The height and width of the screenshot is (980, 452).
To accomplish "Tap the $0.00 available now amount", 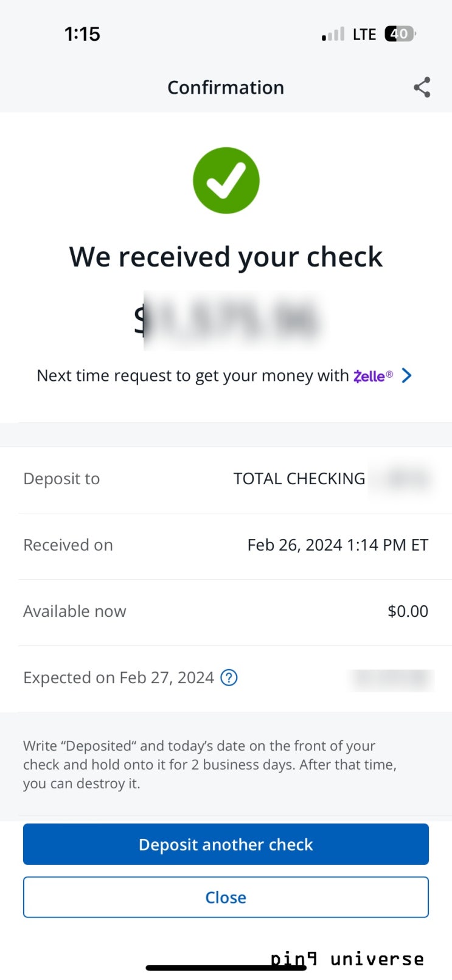I will click(x=408, y=611).
